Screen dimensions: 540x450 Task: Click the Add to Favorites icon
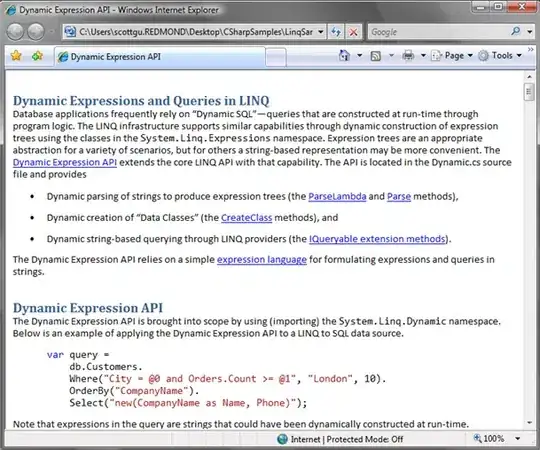(37, 56)
